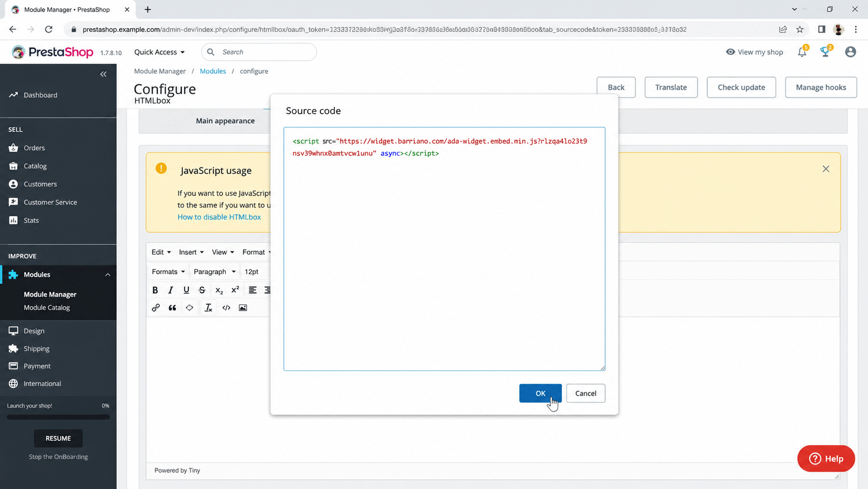This screenshot has width=868, height=489.
Task: Bookmark this page with star icon
Action: coord(800,29)
